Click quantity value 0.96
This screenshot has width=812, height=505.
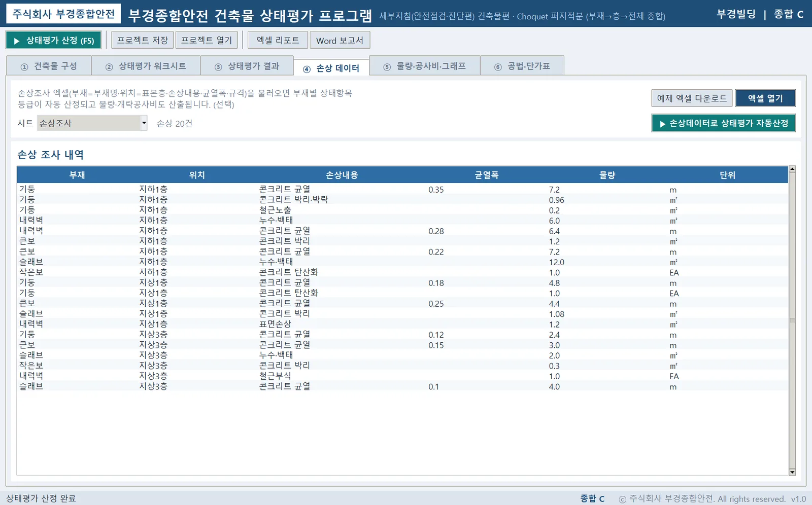557,200
